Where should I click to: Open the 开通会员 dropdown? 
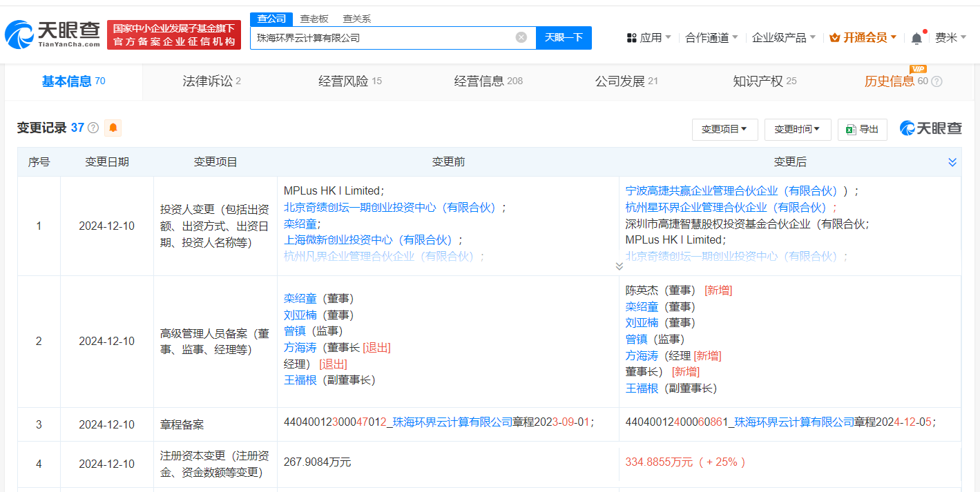pyautogui.click(x=863, y=38)
